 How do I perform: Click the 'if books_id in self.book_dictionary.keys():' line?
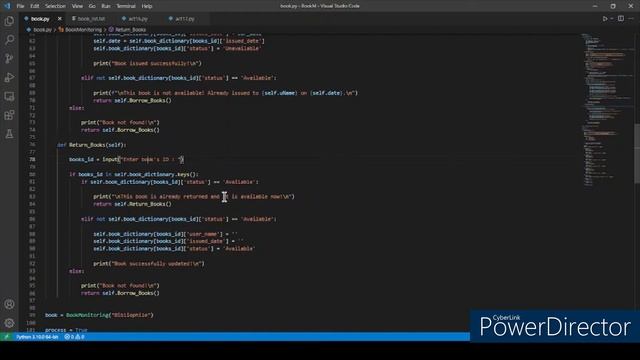coord(133,174)
